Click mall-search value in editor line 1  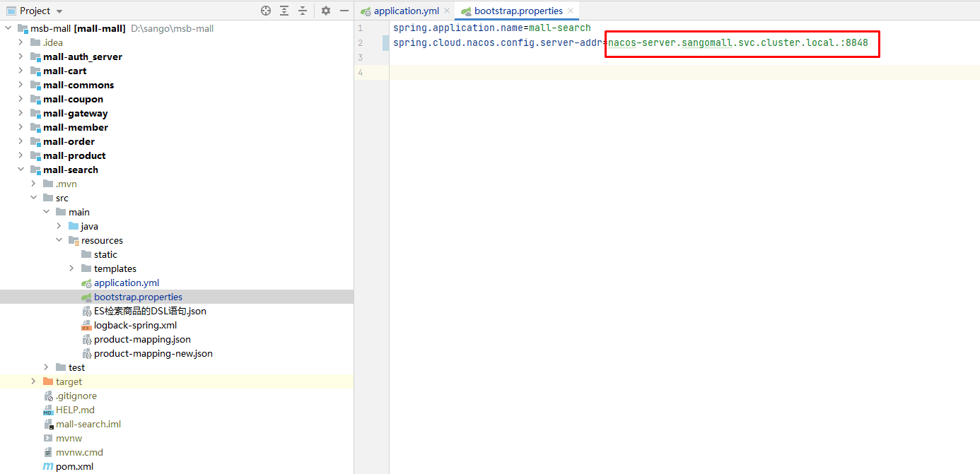pos(560,28)
